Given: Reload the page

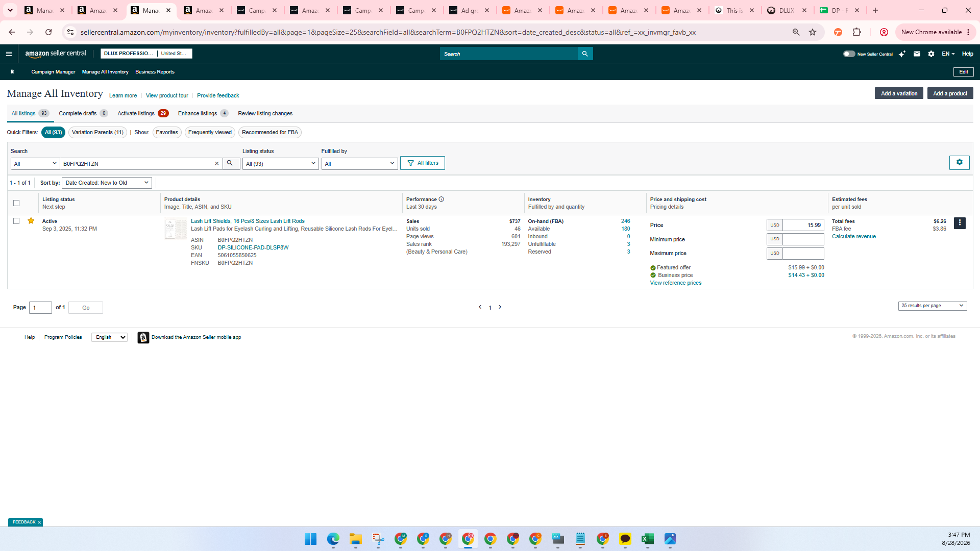Looking at the screenshot, I should tap(48, 32).
